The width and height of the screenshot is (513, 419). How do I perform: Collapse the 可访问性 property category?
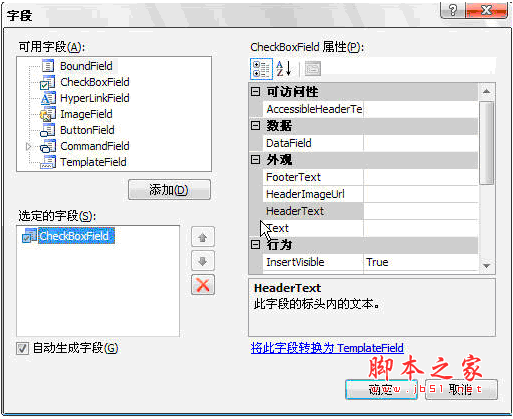[x=256, y=92]
